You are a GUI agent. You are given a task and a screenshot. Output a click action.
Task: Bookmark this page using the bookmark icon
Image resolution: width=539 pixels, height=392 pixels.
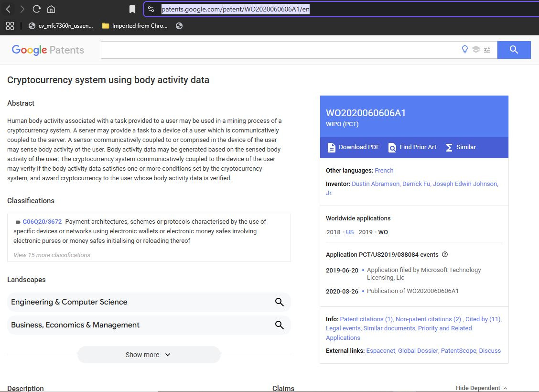(x=132, y=9)
